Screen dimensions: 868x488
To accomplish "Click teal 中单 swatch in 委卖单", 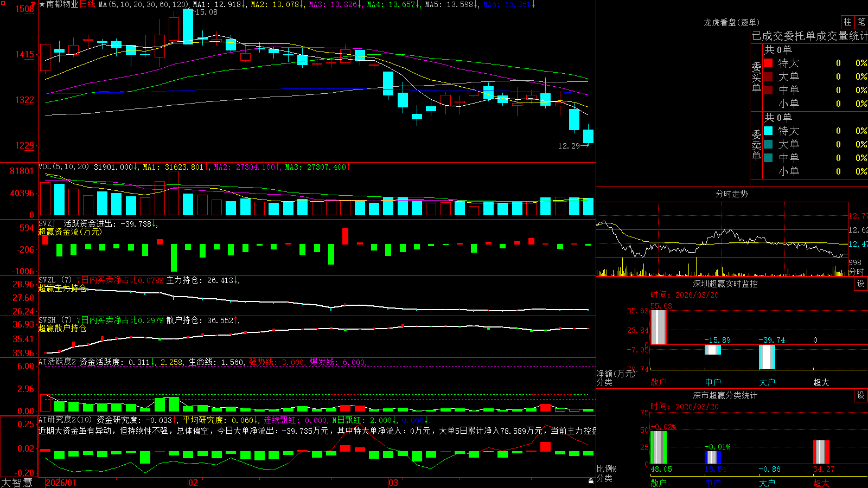I will (x=768, y=158).
